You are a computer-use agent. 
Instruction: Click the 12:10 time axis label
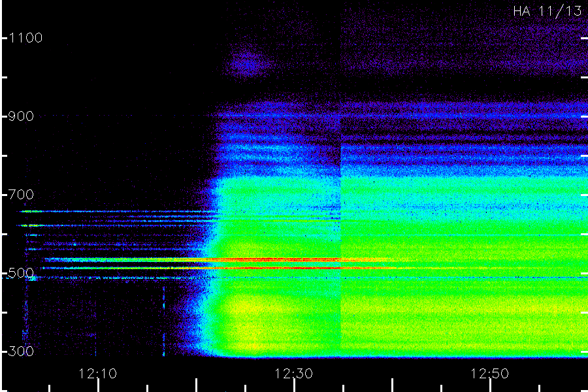click(x=98, y=374)
